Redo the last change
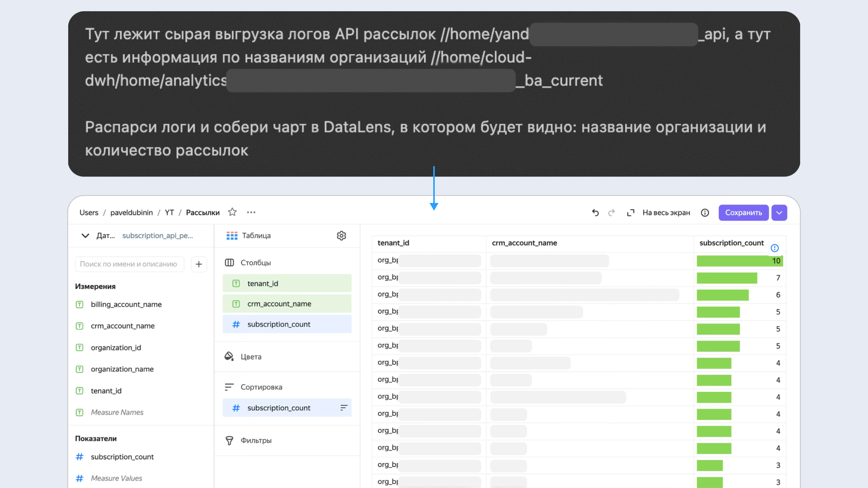The image size is (868, 488). (611, 213)
